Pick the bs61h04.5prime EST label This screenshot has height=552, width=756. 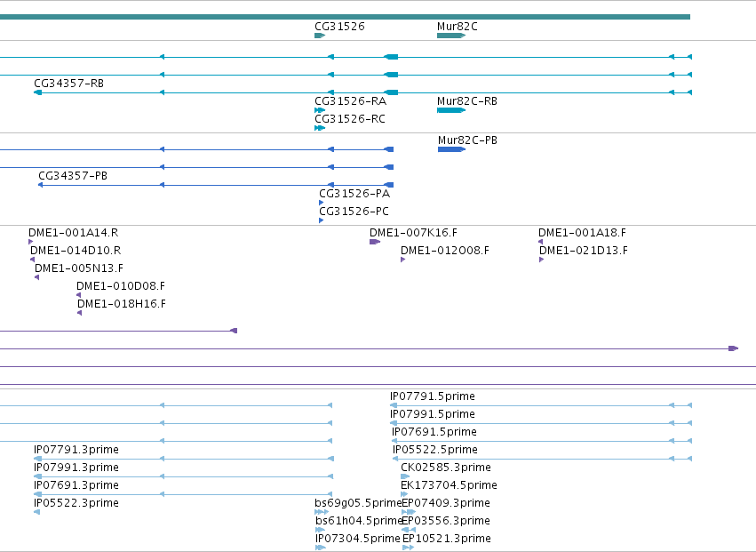tap(359, 521)
